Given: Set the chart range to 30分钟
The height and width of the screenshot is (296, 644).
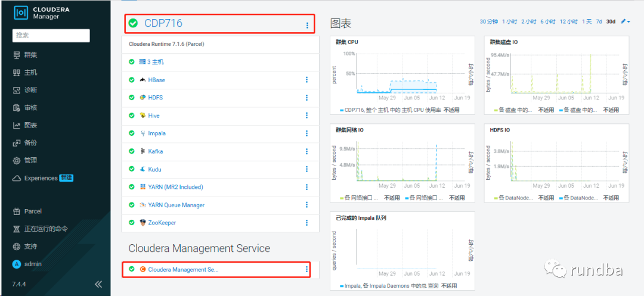Looking at the screenshot, I should click(x=489, y=21).
